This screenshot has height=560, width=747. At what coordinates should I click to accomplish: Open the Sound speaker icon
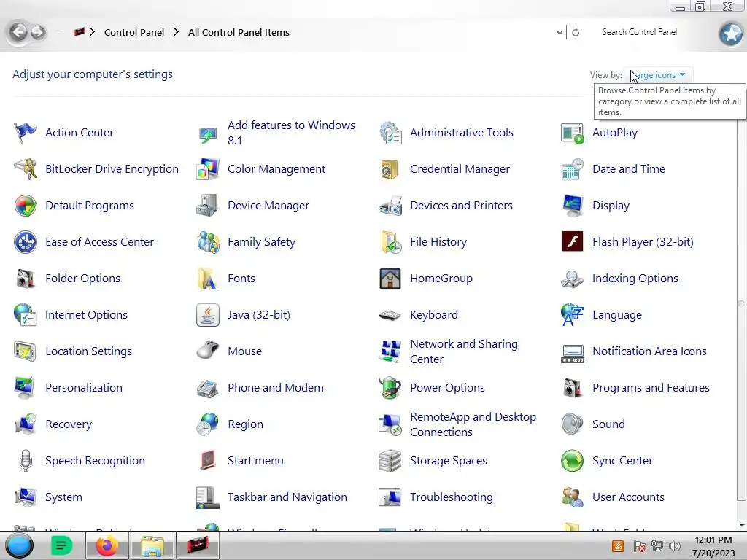573,424
